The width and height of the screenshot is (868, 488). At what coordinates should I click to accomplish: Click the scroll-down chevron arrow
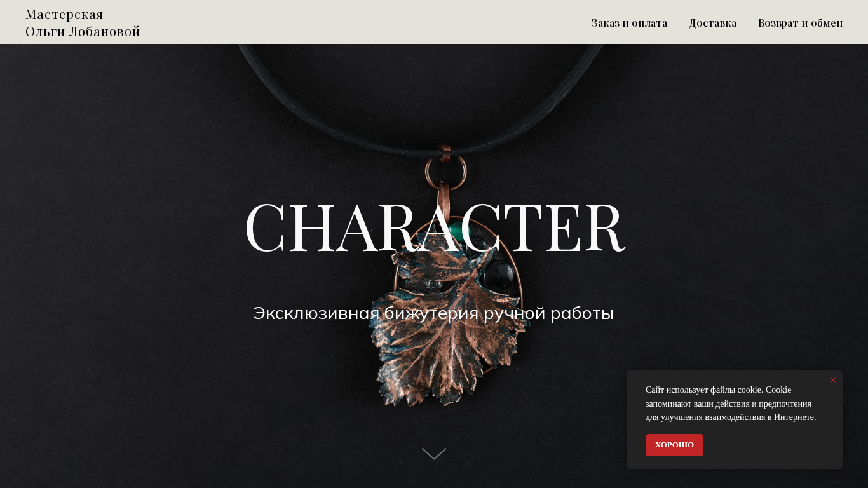434,454
